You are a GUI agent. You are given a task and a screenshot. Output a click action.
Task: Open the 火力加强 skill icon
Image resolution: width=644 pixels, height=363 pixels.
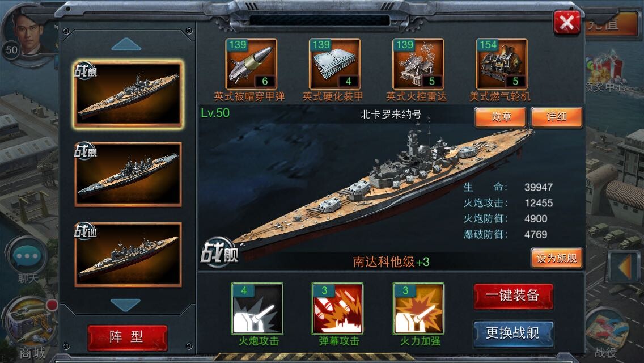(418, 309)
